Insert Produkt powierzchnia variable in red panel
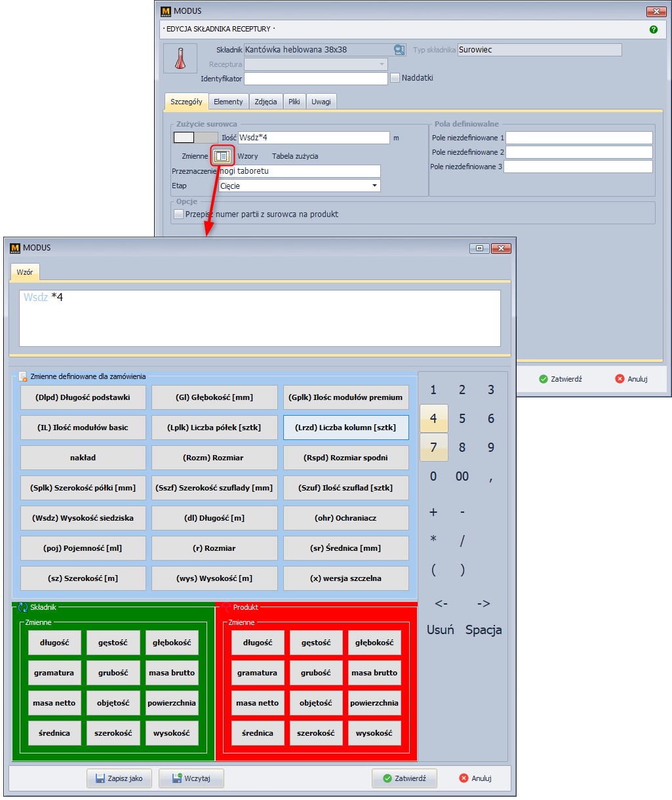The height and width of the screenshot is (800, 672). tap(374, 703)
